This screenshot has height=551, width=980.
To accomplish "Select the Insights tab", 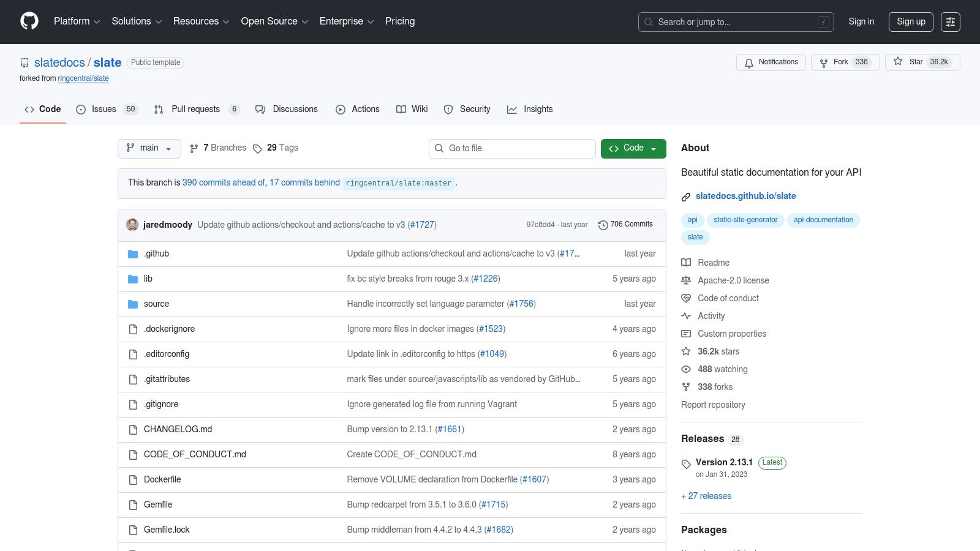I will coord(530,110).
